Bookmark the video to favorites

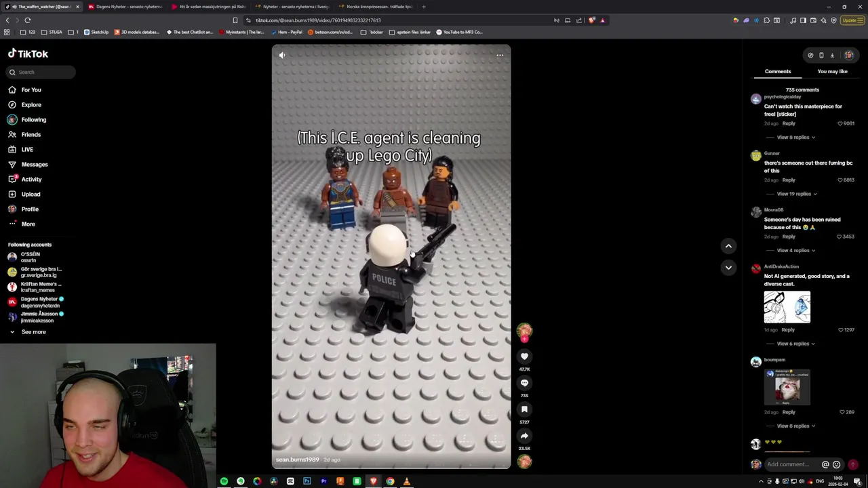524,409
